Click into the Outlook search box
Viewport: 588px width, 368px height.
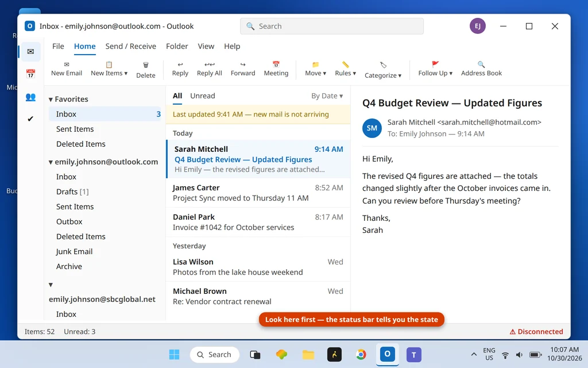tap(331, 26)
